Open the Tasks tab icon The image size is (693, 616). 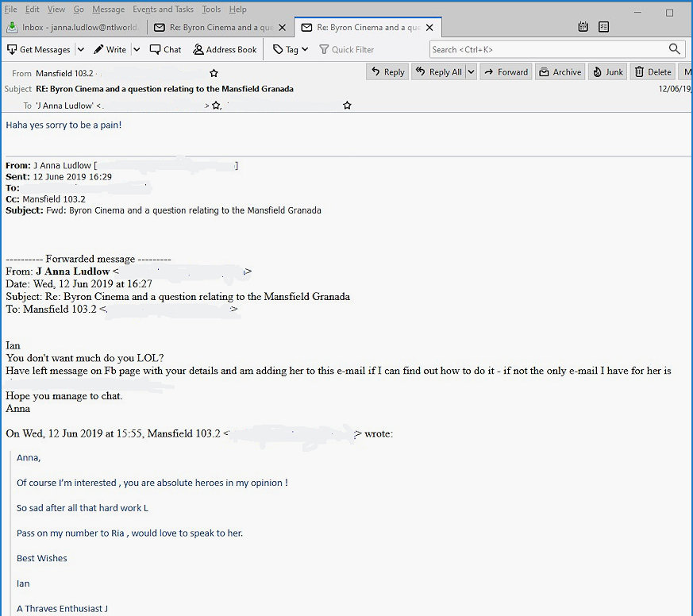click(x=603, y=27)
